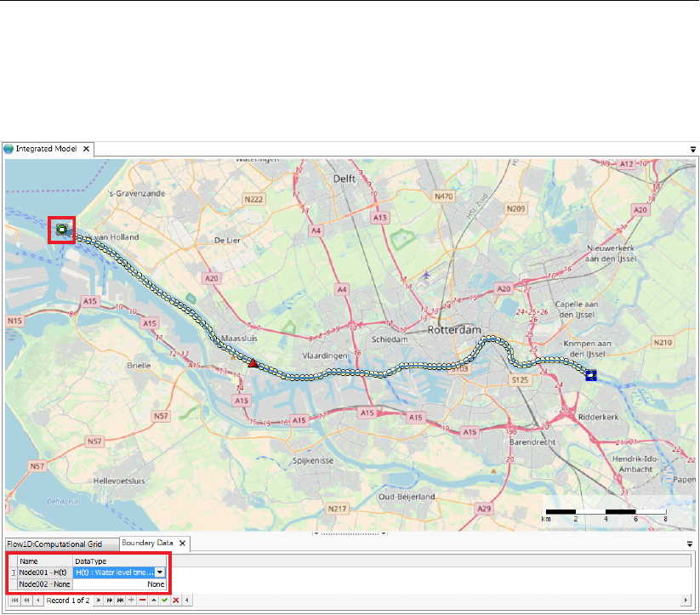The width and height of the screenshot is (700, 615).
Task: Go to next record in navigator
Action: click(99, 601)
